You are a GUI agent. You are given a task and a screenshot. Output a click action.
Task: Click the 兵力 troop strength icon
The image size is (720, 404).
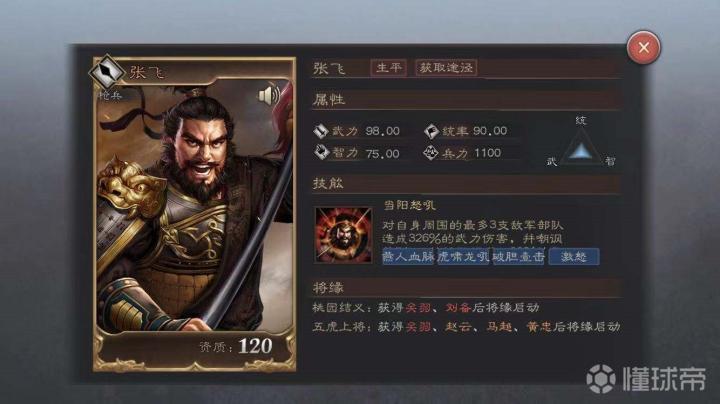click(x=431, y=152)
